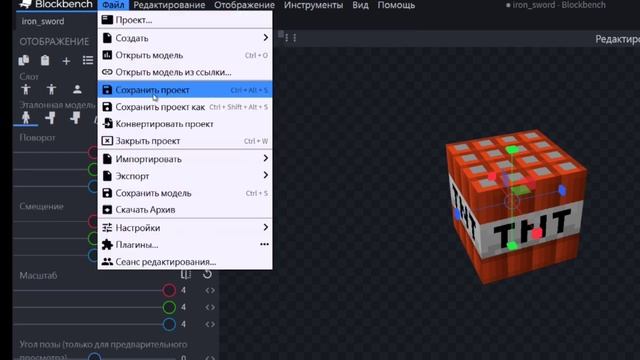Pick the third reference model under Эталонная модель
Screen dimensions: 640x360
76,118
